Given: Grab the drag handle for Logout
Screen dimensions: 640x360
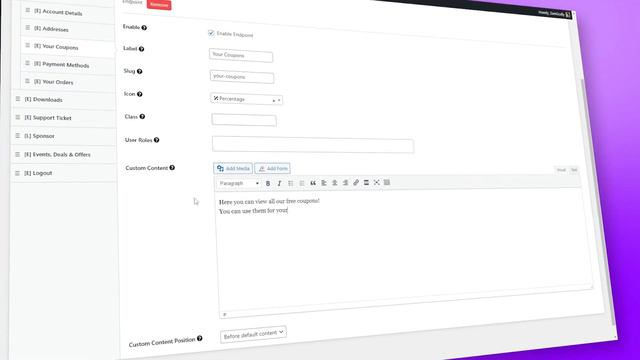Looking at the screenshot, I should click(x=18, y=173).
